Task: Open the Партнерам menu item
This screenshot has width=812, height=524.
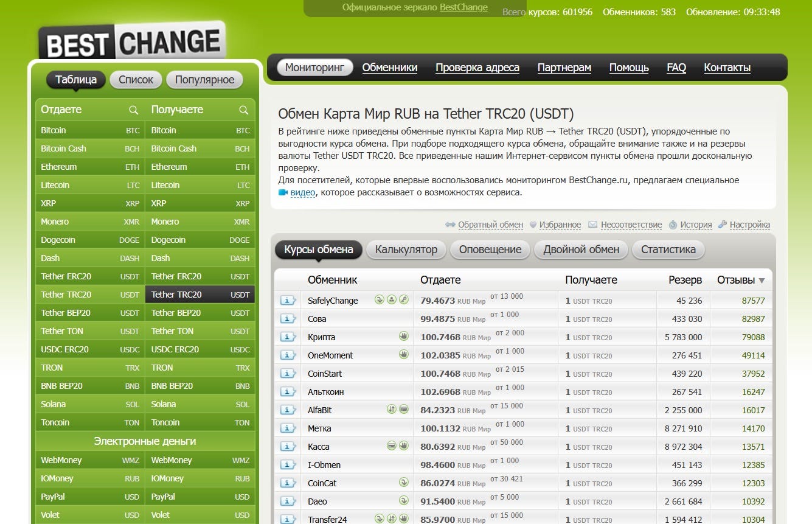Action: coord(564,68)
